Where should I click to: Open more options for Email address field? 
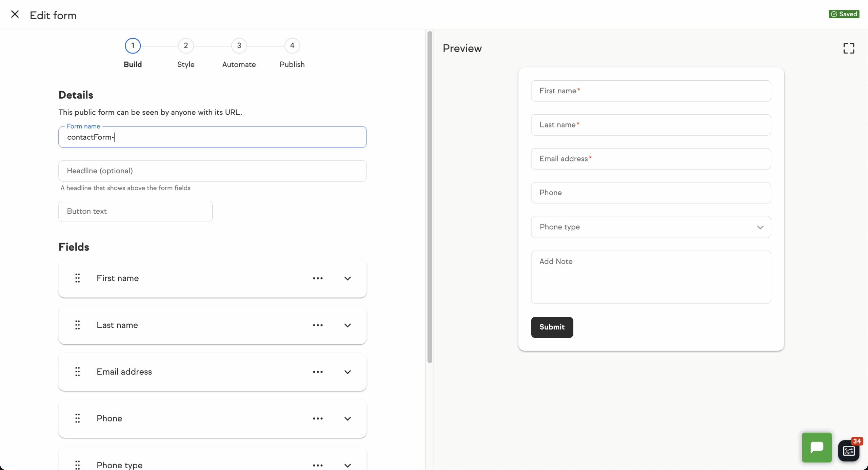(x=318, y=372)
